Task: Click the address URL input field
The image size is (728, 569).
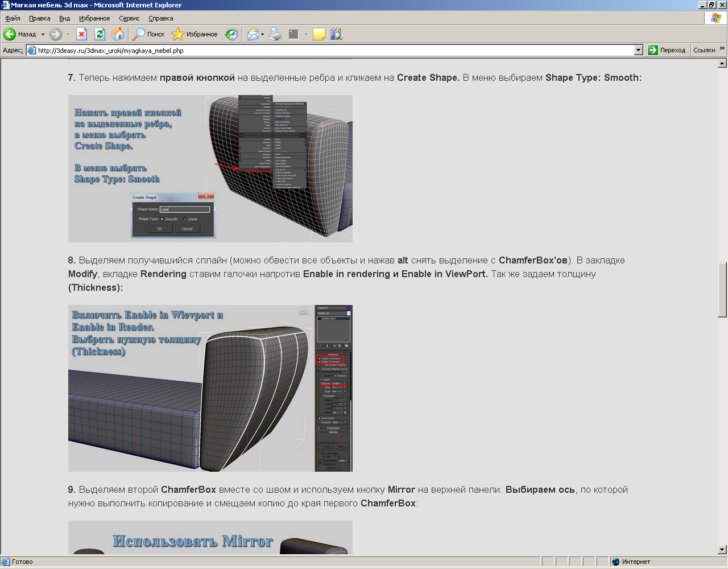Action: pos(334,50)
